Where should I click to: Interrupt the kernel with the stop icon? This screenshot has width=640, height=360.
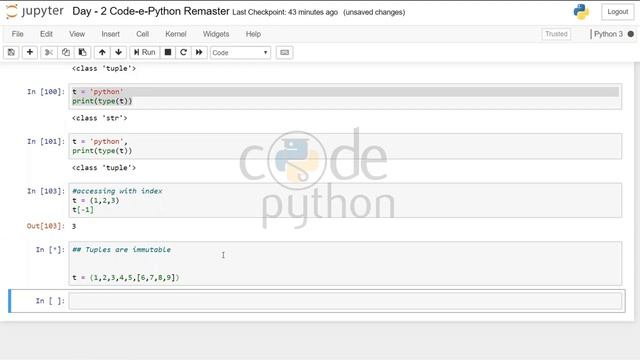coord(168,52)
